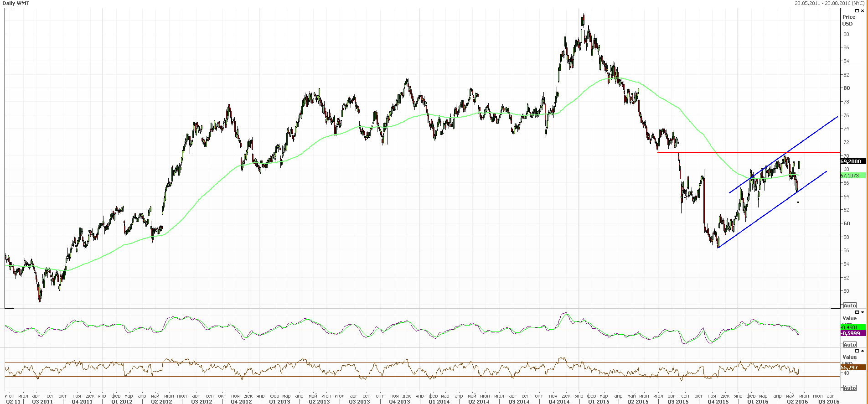Select the 69,2000 last price label
Viewport: 868px width, 404px height.
[852, 161]
